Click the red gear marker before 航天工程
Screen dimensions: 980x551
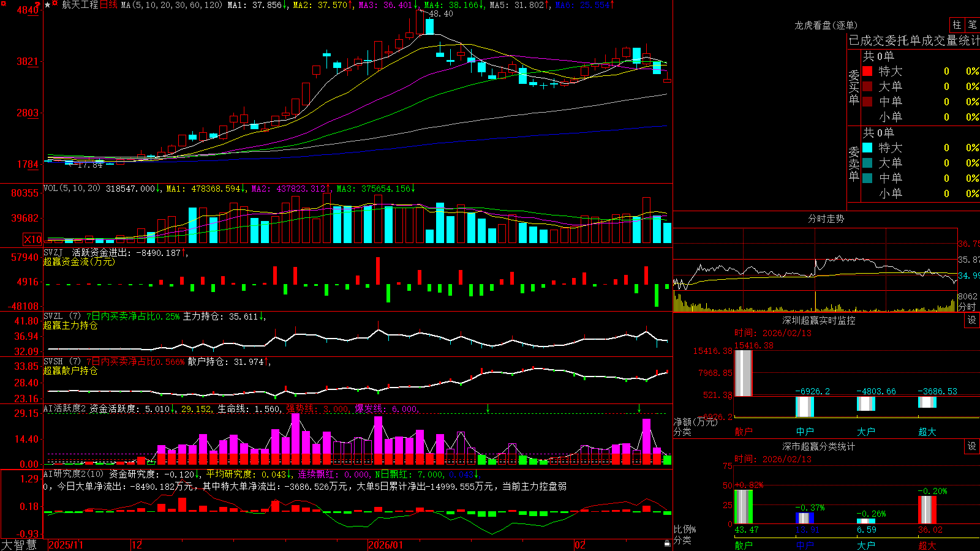(x=55, y=4)
